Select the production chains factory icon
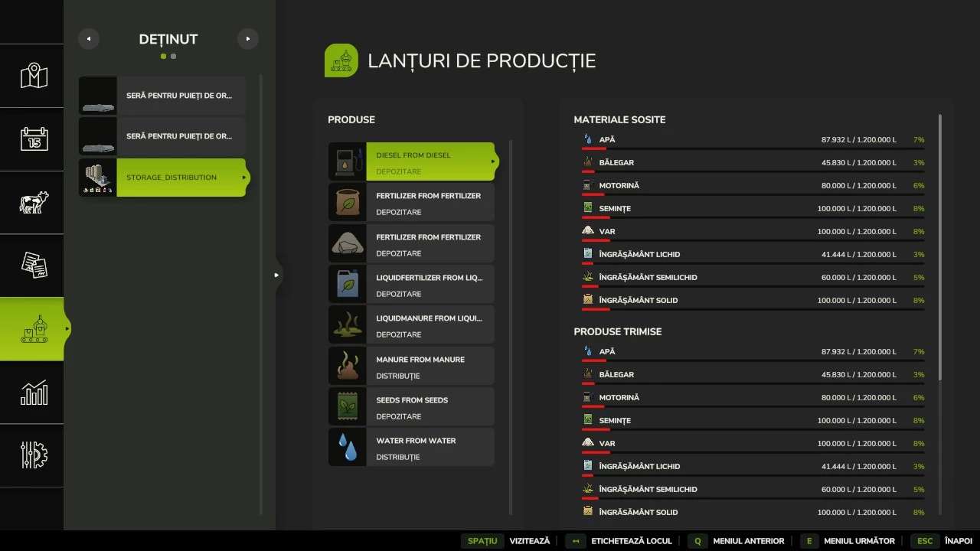The width and height of the screenshot is (980, 551). (34, 329)
